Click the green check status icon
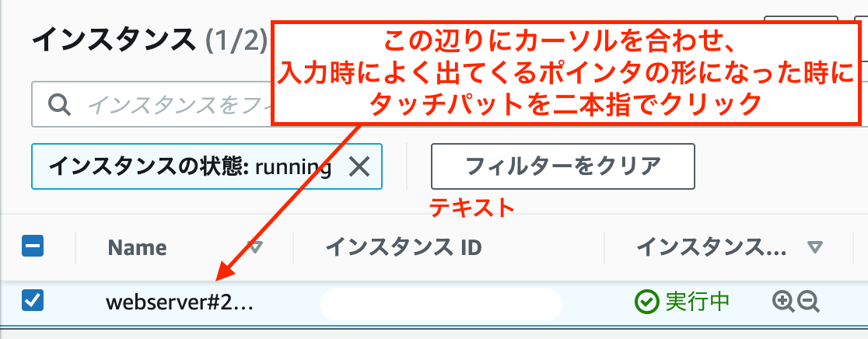The height and width of the screenshot is (339, 868). click(x=646, y=302)
